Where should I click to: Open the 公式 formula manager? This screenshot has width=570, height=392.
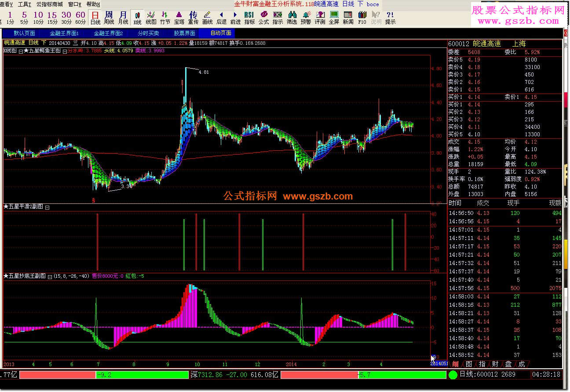[263, 18]
